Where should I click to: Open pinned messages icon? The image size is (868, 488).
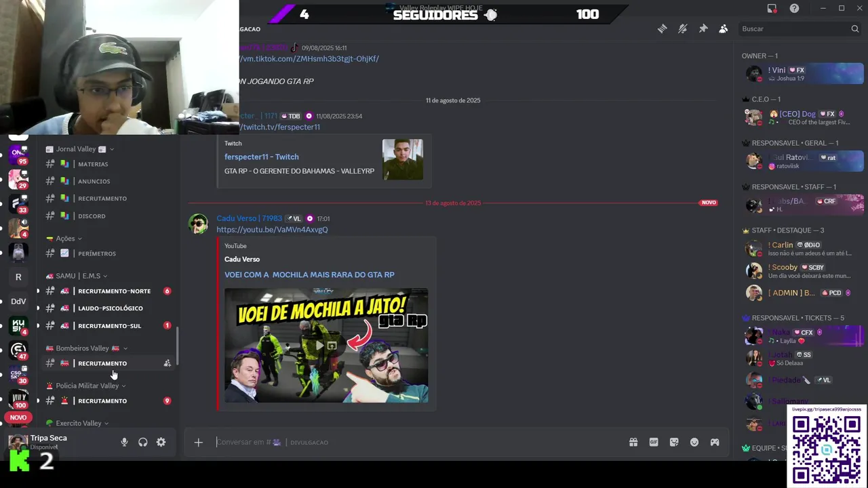[703, 28]
